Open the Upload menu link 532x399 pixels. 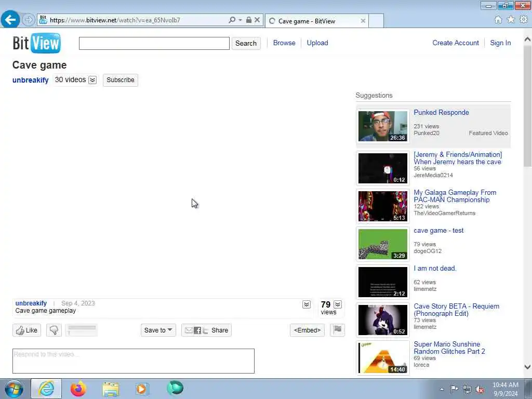click(x=317, y=43)
